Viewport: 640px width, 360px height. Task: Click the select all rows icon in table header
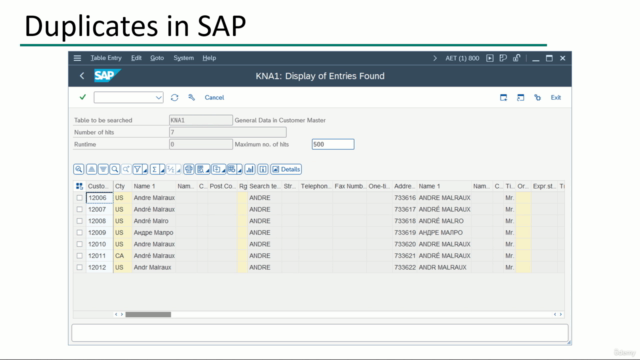79,186
